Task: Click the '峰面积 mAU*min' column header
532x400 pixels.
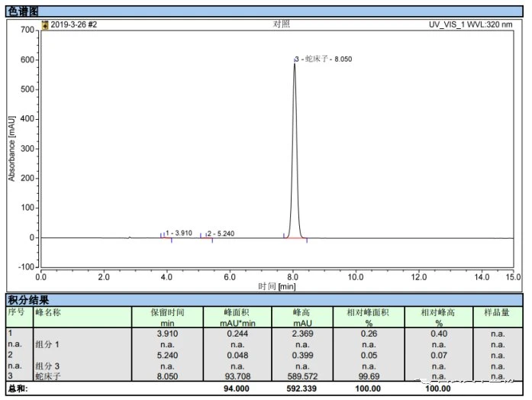Action: click(x=237, y=318)
